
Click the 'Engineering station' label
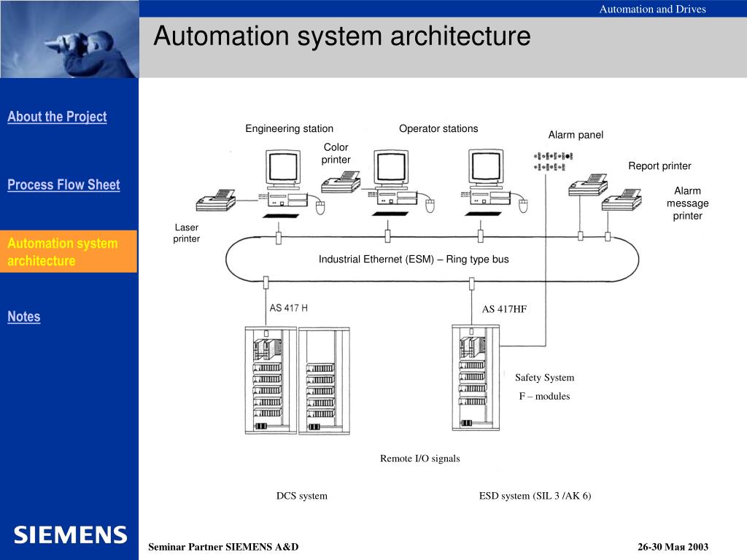289,128
